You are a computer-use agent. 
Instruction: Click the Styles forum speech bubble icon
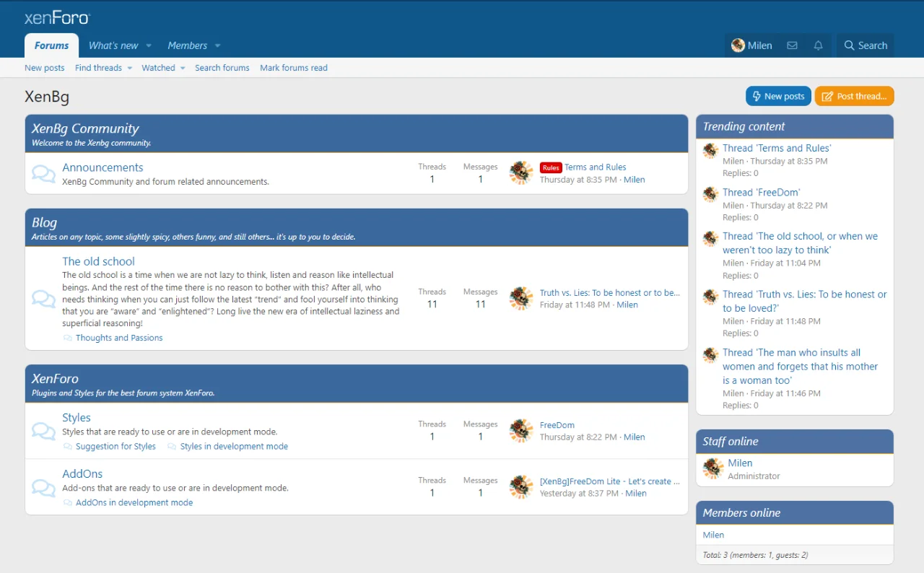(43, 431)
